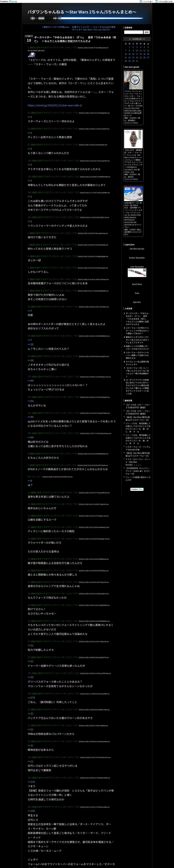Open the wired.jp star-wars-talk-2 URL link

(55, 105)
